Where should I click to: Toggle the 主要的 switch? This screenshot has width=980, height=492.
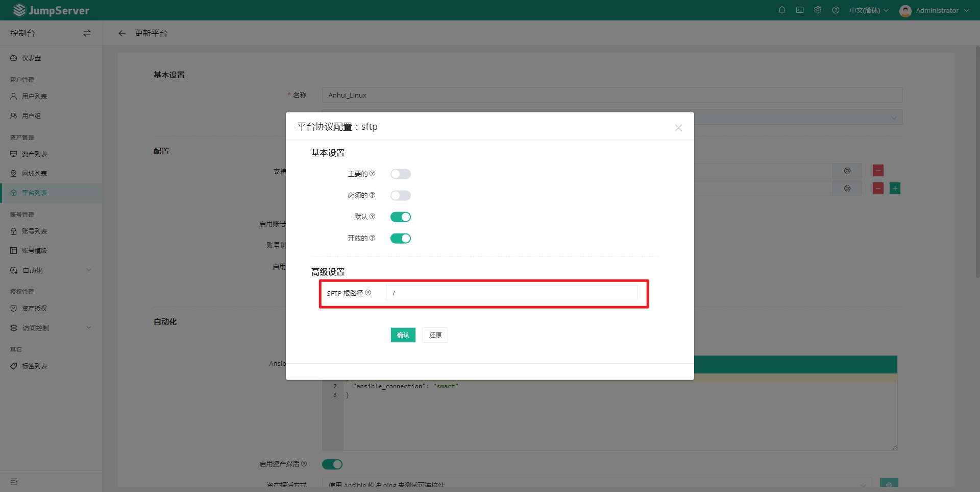(400, 174)
